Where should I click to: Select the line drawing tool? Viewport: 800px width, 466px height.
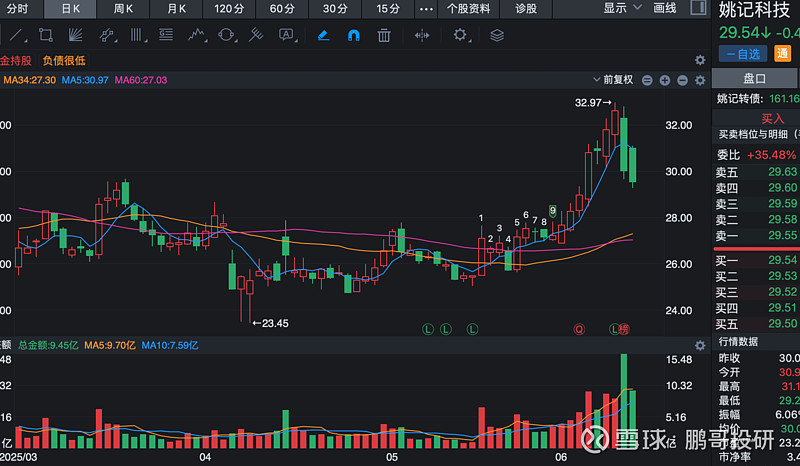tap(17, 35)
